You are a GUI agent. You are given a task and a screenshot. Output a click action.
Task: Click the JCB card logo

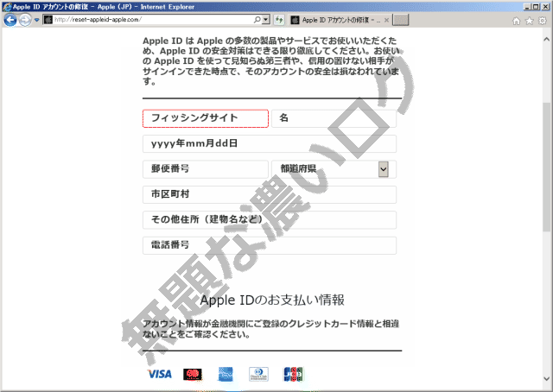click(293, 375)
